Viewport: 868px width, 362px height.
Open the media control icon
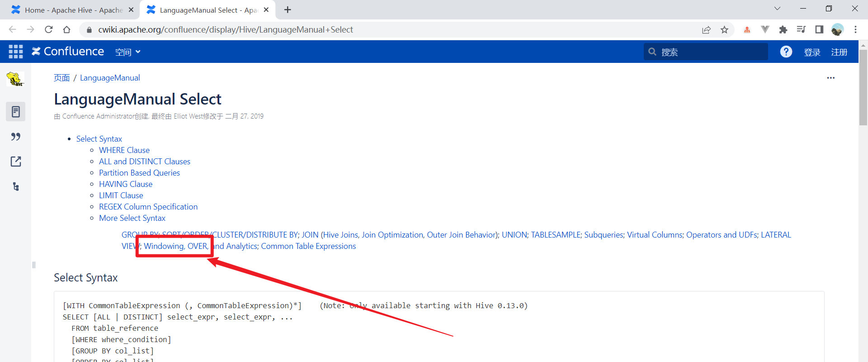pos(801,29)
